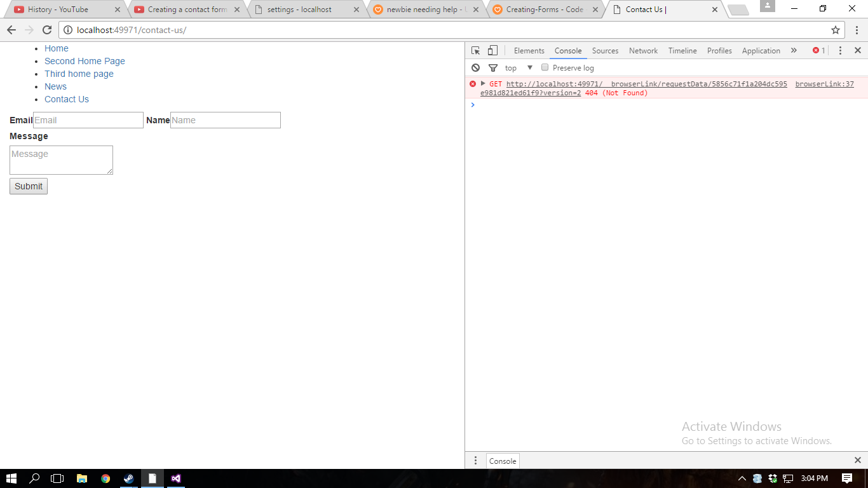This screenshot has width=868, height=488.
Task: Toggle the device toolbar icon
Action: pos(492,51)
